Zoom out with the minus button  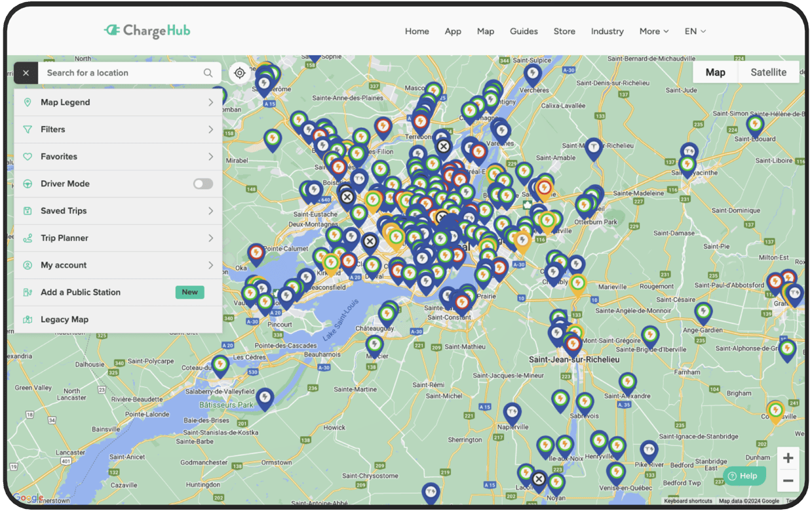[x=788, y=481]
